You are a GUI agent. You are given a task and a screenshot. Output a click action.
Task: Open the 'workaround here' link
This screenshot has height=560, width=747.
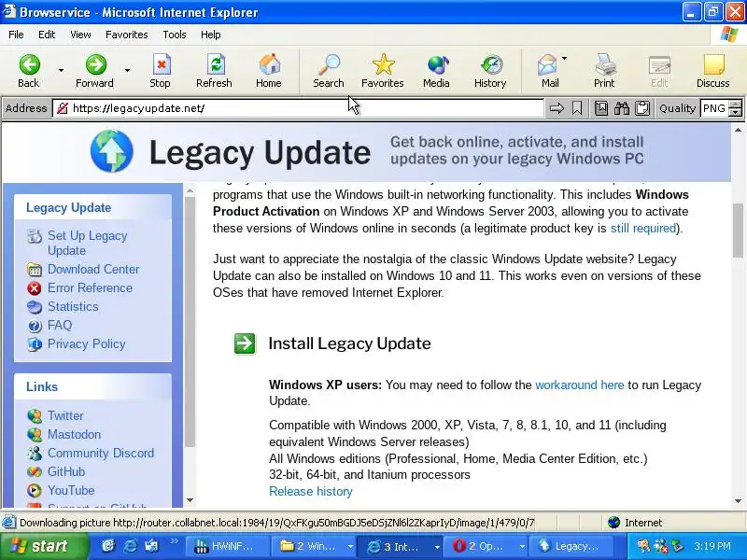point(580,385)
